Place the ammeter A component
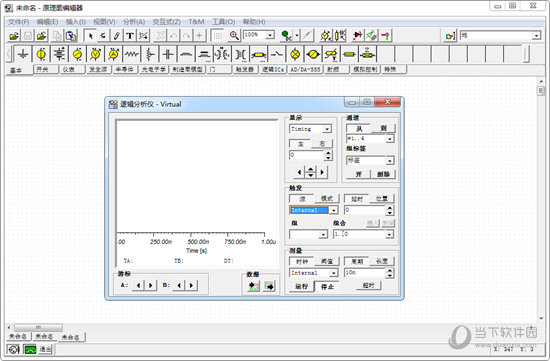The width and height of the screenshot is (550, 361). click(x=113, y=54)
